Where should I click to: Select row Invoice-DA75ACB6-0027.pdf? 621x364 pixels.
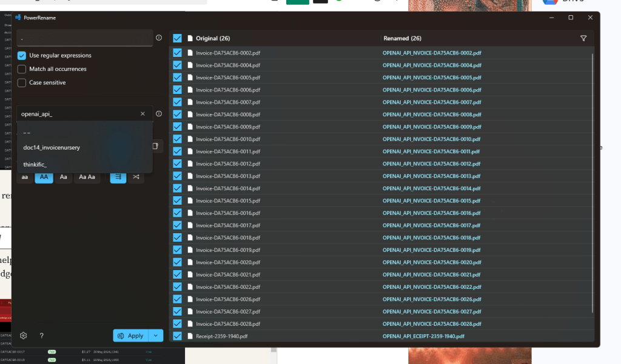coord(382,312)
